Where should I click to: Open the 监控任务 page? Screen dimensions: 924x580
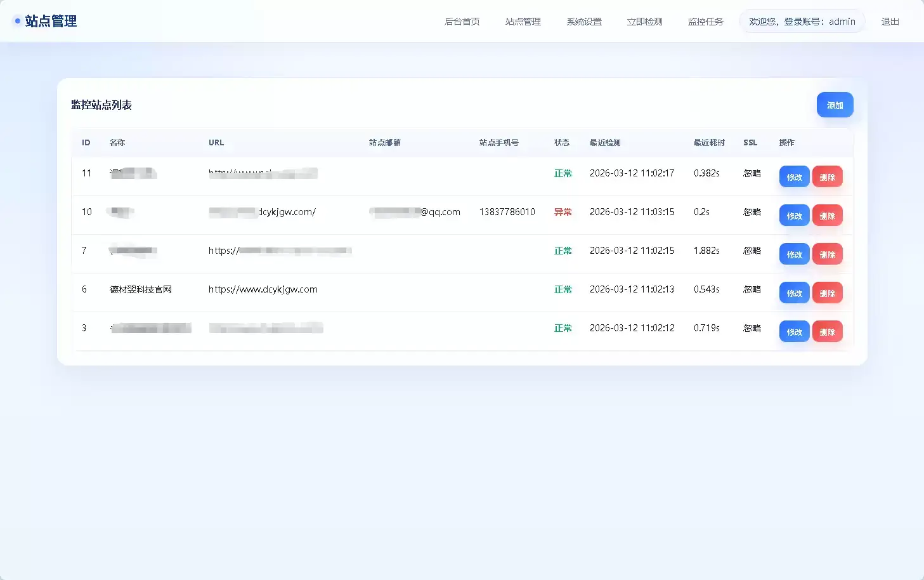(705, 21)
